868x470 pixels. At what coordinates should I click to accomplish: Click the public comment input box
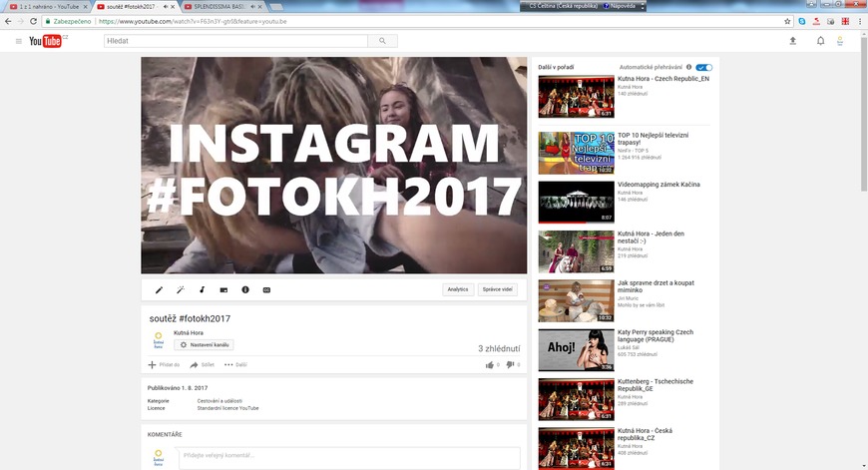tap(349, 456)
